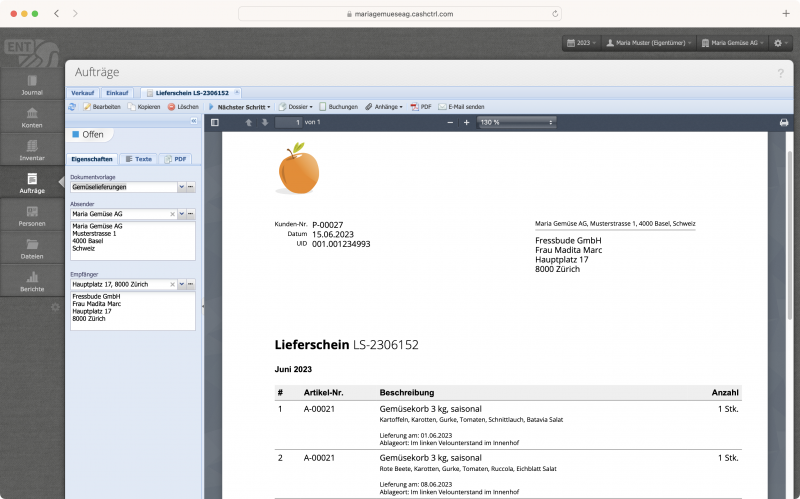Collapse the left properties panel

(194, 121)
